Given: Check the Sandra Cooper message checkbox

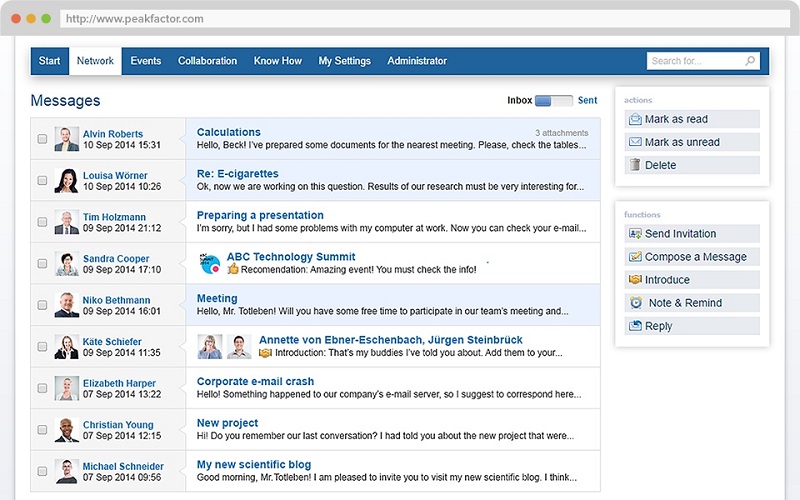Looking at the screenshot, I should pyautogui.click(x=42, y=263).
